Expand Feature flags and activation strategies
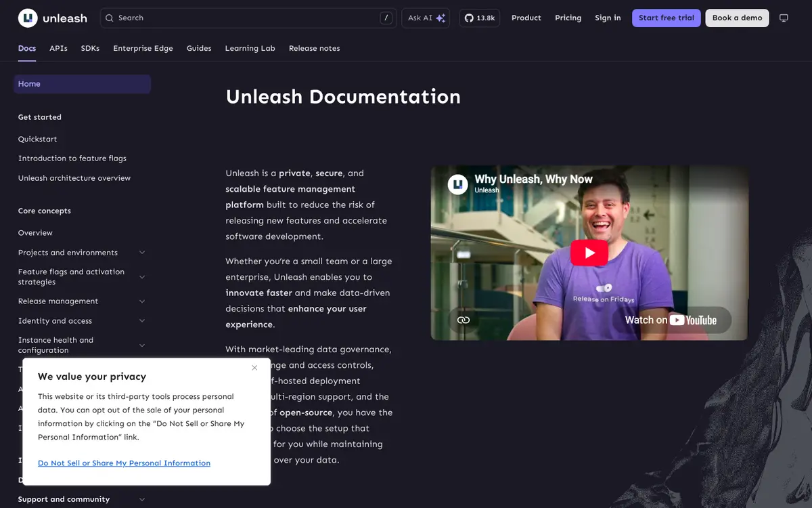 coord(142,277)
